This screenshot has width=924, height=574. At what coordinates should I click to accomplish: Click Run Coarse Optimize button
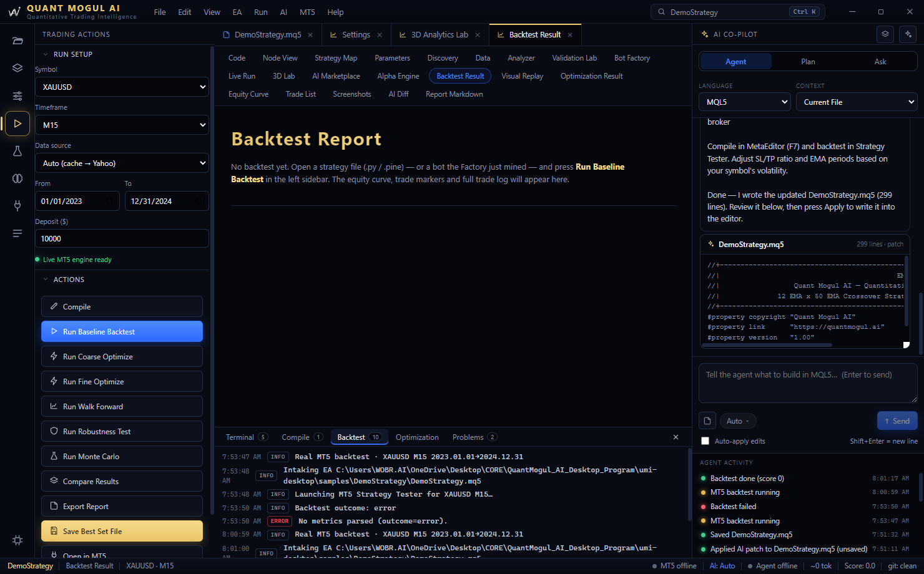coord(122,356)
